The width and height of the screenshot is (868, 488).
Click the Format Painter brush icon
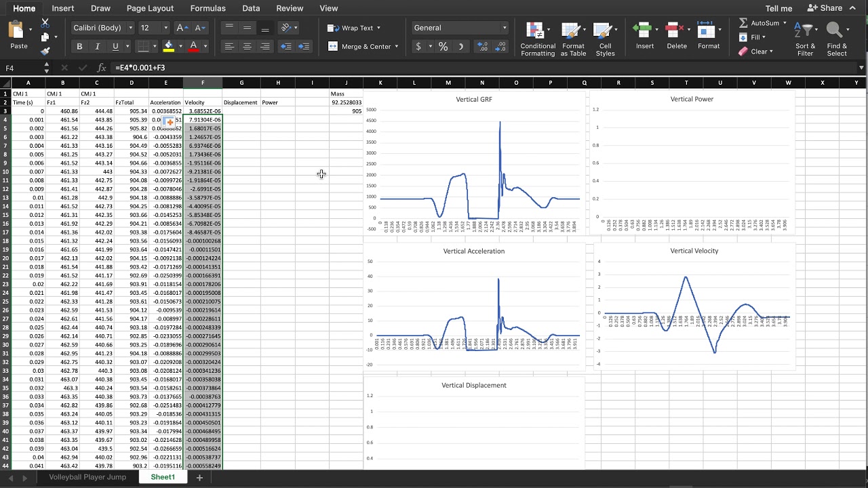[45, 51]
